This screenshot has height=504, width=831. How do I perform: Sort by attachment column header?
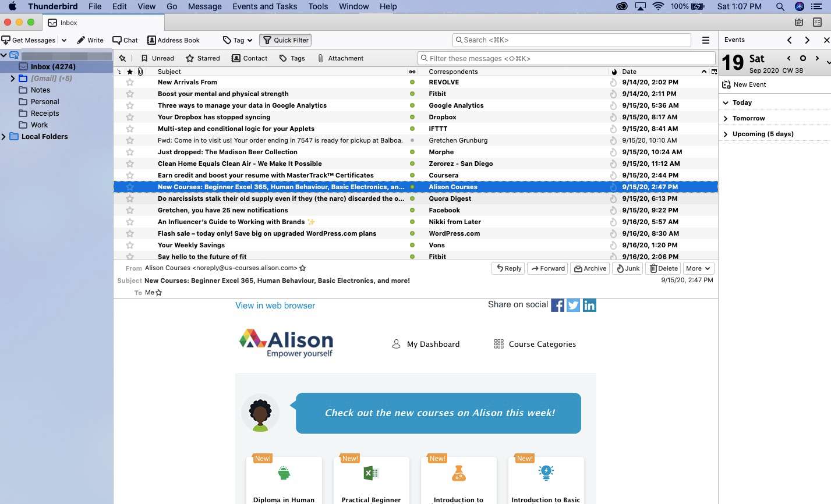click(x=140, y=72)
